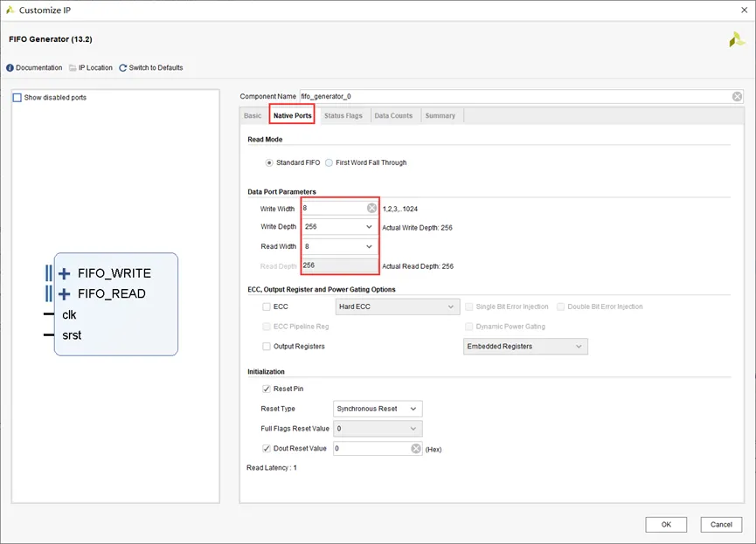The height and width of the screenshot is (544, 756).
Task: Click the Read Latency : 1 text
Action: click(x=272, y=468)
